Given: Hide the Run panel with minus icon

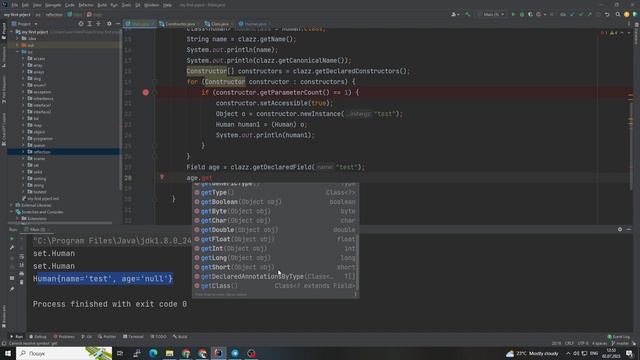Looking at the screenshot, I should tap(629, 229).
